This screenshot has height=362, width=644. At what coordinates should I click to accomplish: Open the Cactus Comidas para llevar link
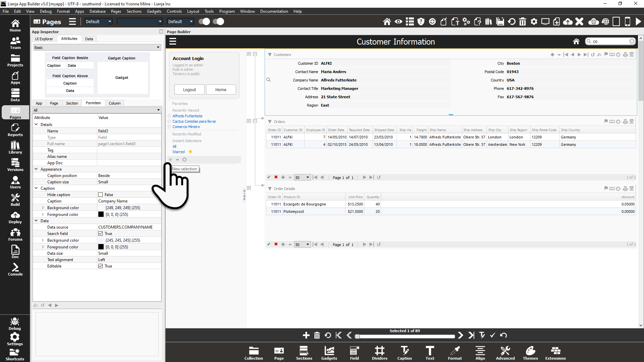pos(194,121)
